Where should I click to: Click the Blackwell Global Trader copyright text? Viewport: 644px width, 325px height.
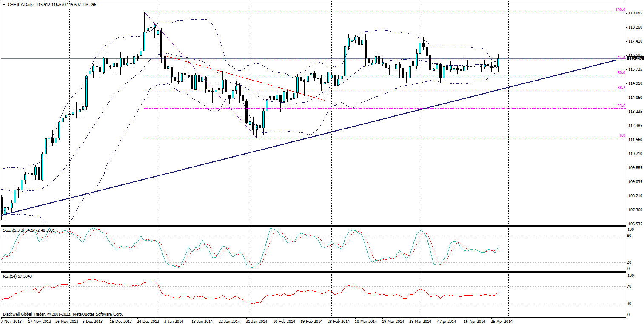pos(62,315)
